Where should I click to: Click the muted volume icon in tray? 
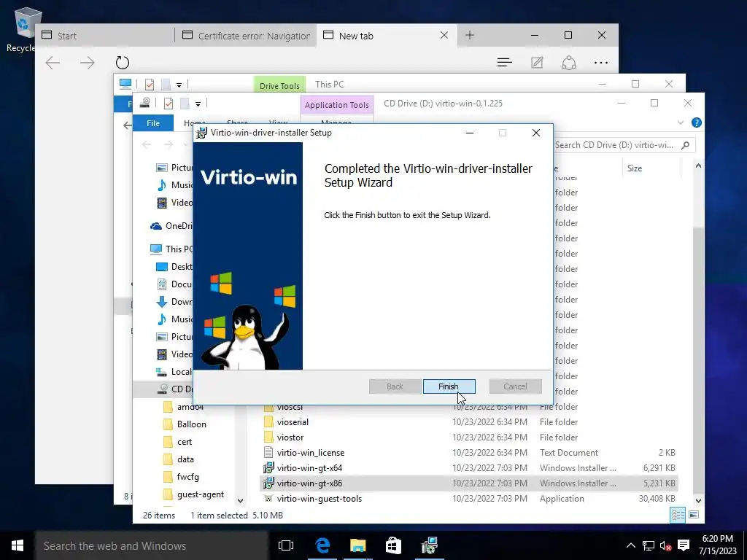click(x=665, y=545)
